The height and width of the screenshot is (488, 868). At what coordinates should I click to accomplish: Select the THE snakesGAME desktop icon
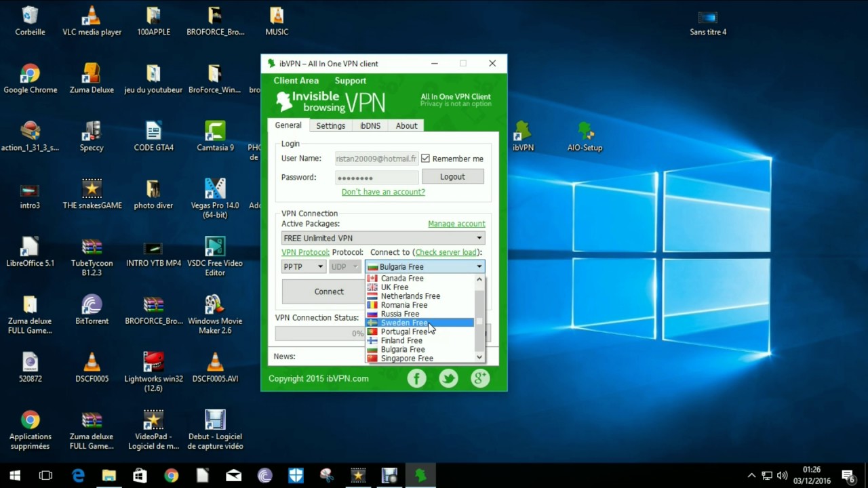pos(92,194)
